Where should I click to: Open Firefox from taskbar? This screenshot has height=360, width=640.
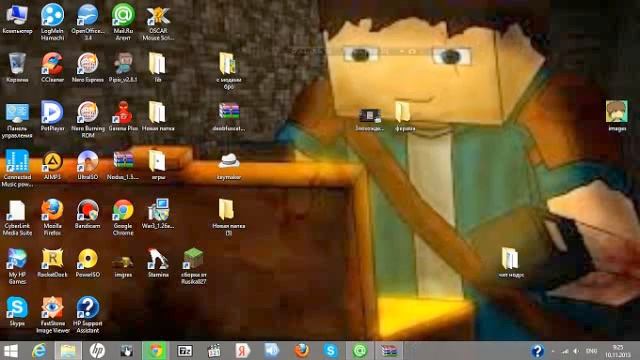(301, 351)
